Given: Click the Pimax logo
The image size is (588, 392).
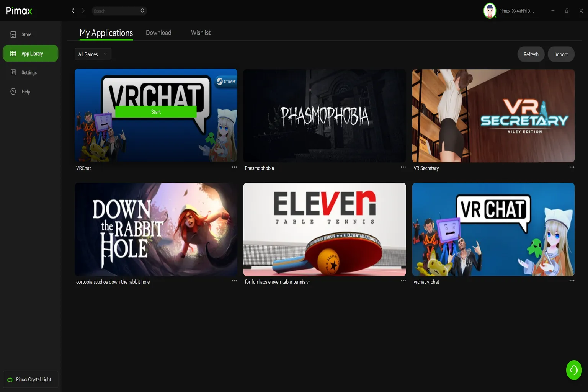Looking at the screenshot, I should pos(19,11).
